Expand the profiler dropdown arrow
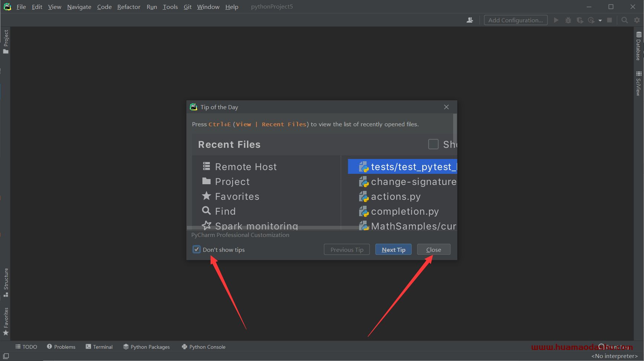The width and height of the screenshot is (644, 361). 600,20
